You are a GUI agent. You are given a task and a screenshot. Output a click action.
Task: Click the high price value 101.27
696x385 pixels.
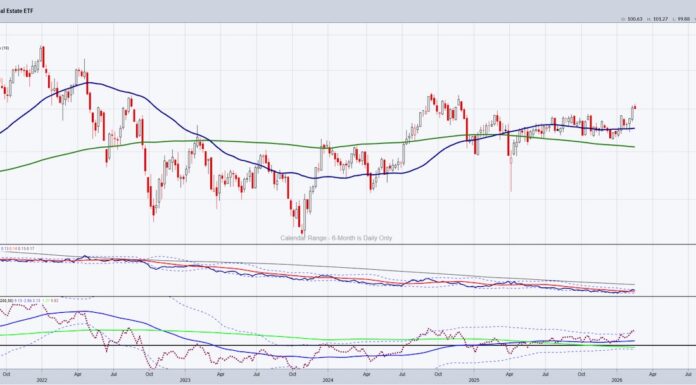point(660,19)
